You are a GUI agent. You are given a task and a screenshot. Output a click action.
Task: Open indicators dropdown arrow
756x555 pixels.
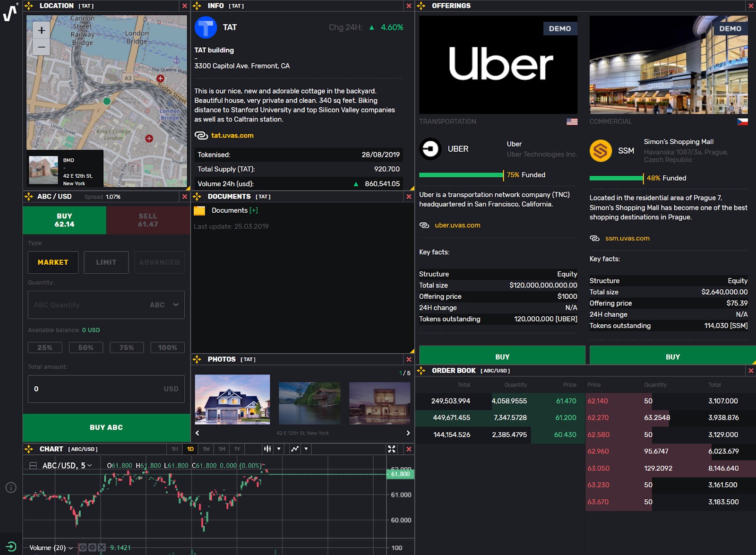(306, 449)
